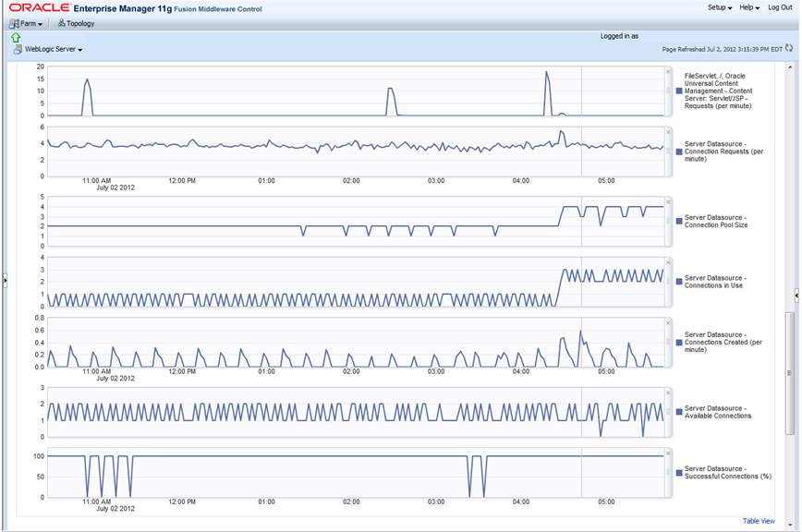Remove the Connection Requests chart
This screenshot has width=802, height=532.
point(668,132)
